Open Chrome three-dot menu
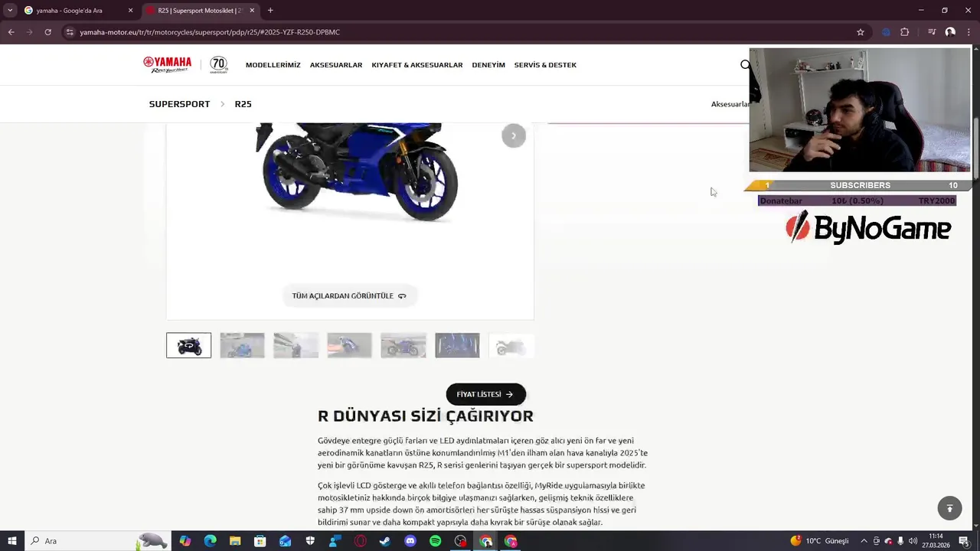Viewport: 980px width, 551px height. (969, 32)
